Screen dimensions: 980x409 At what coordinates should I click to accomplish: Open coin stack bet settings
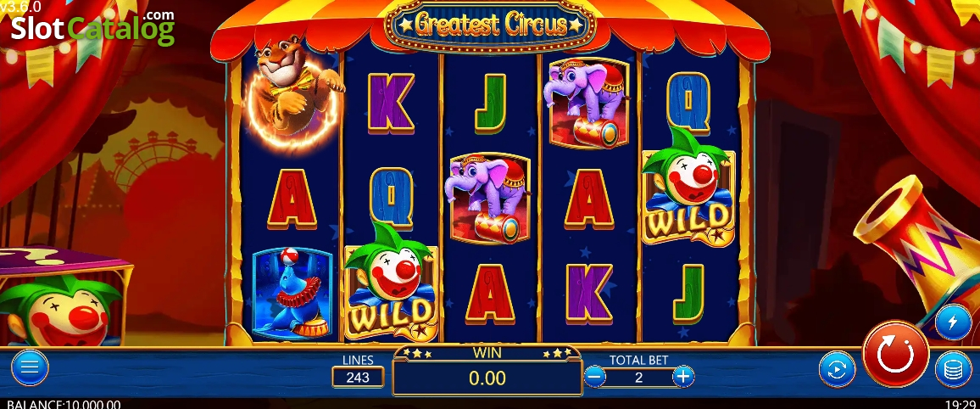[953, 370]
